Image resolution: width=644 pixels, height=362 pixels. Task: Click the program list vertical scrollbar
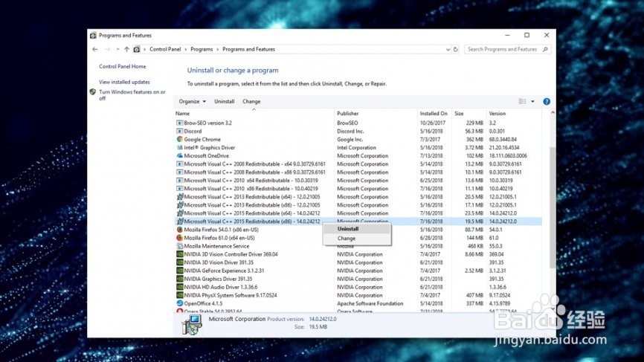point(553,207)
